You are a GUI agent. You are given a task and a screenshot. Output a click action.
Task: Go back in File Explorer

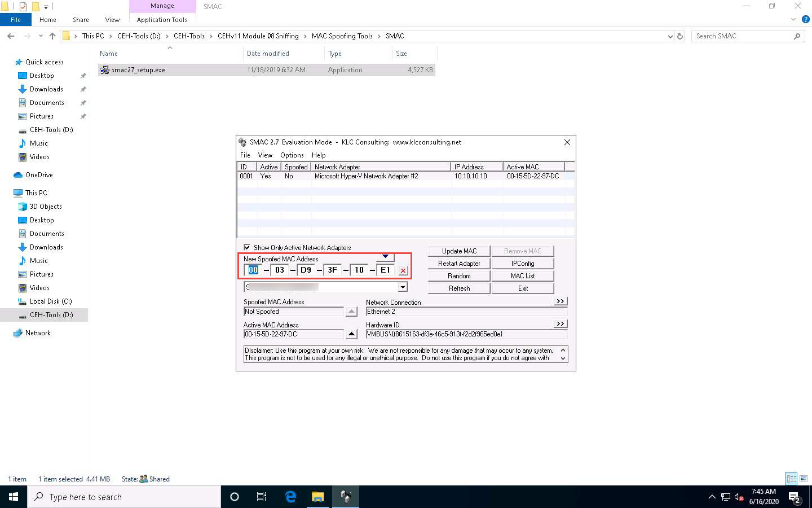11,36
